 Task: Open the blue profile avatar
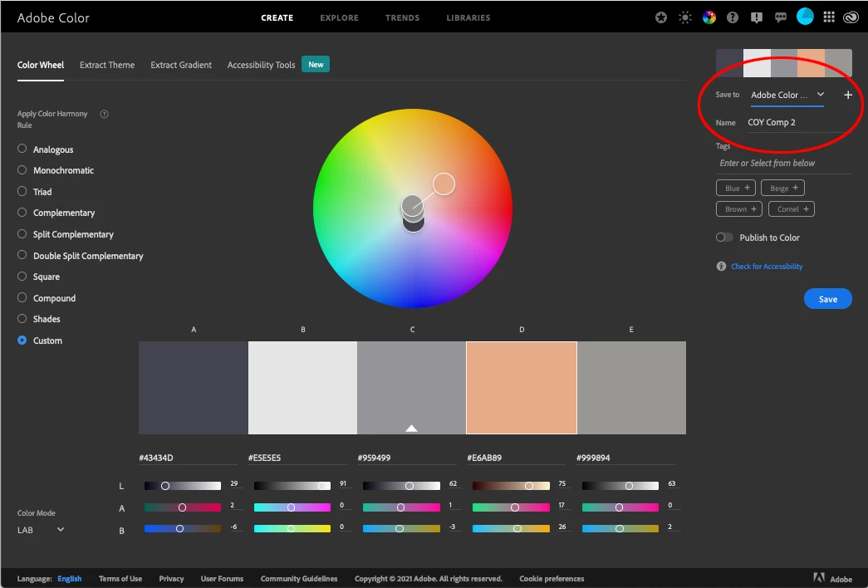[x=805, y=17]
